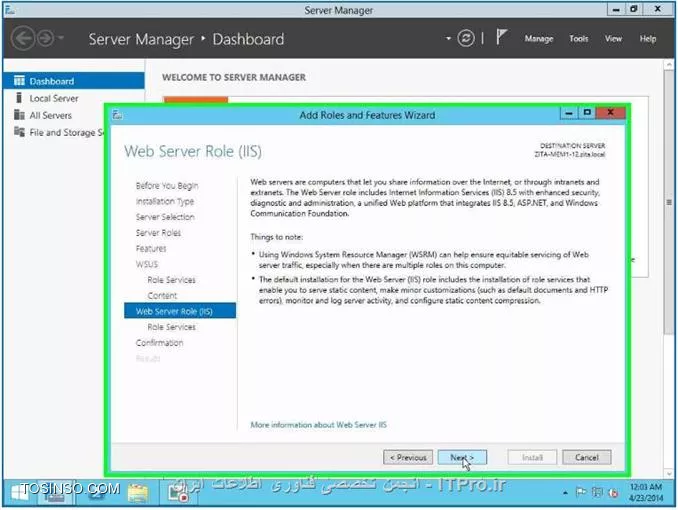Click the Cancel button
Image resolution: width=678 pixels, height=510 pixels.
[x=587, y=457]
